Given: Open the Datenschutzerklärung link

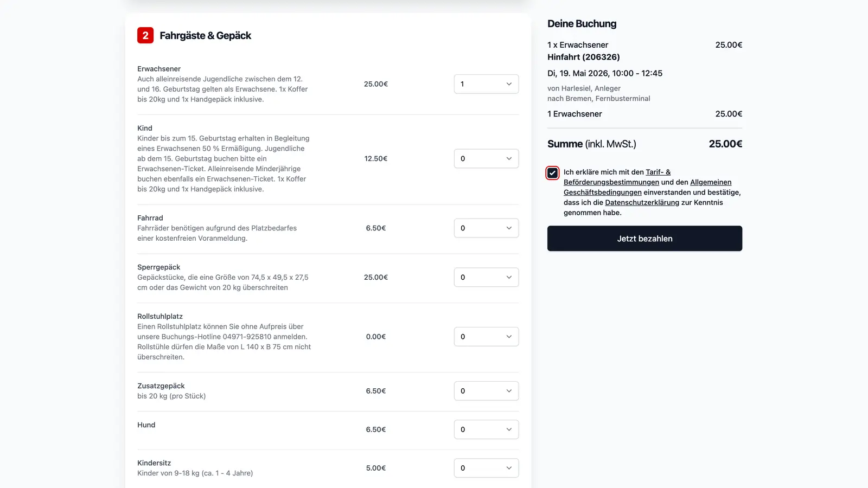Looking at the screenshot, I should (x=642, y=202).
